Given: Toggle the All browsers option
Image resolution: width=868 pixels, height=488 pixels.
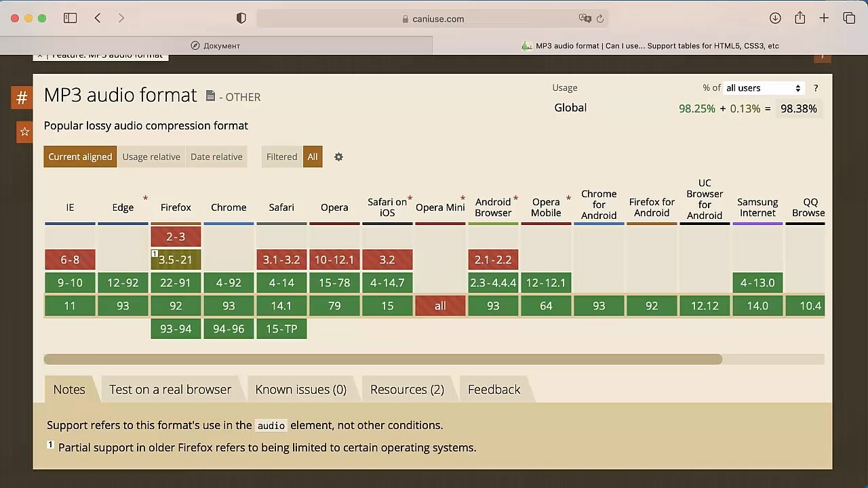Looking at the screenshot, I should [313, 157].
